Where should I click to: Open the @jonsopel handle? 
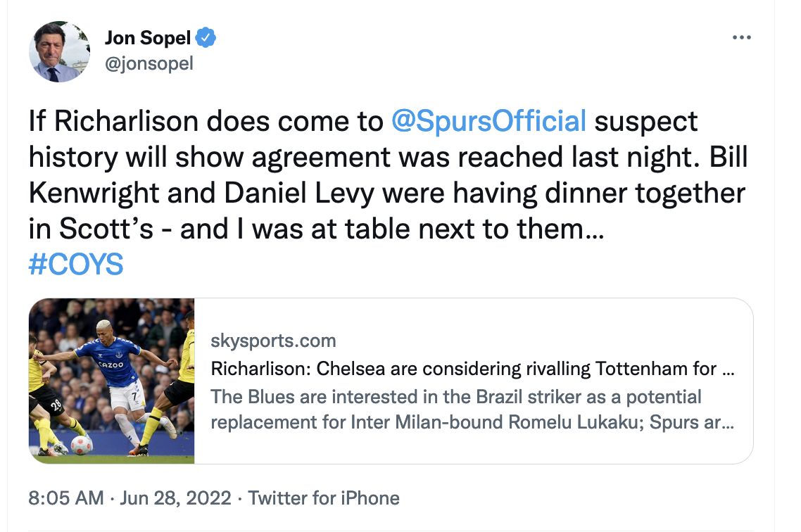pyautogui.click(x=149, y=64)
